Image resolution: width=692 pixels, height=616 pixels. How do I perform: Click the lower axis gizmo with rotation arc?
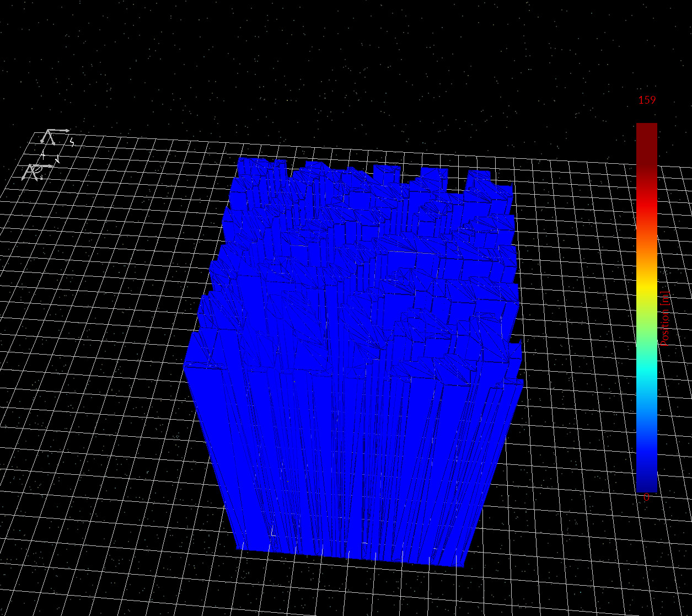coord(35,172)
